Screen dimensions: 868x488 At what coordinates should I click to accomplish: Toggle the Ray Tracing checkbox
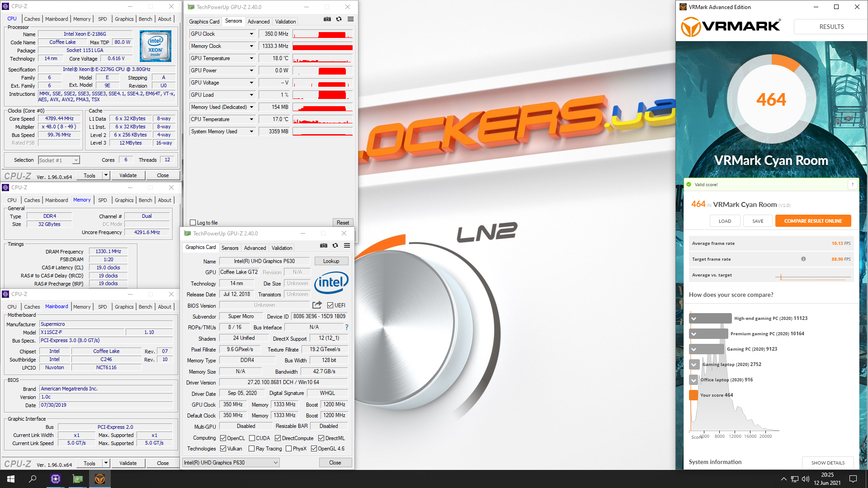(x=251, y=449)
